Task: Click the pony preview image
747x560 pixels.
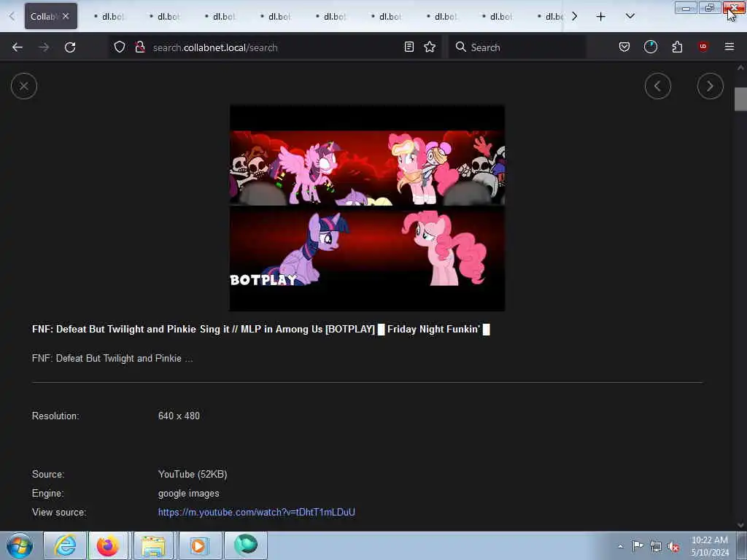Action: click(368, 208)
